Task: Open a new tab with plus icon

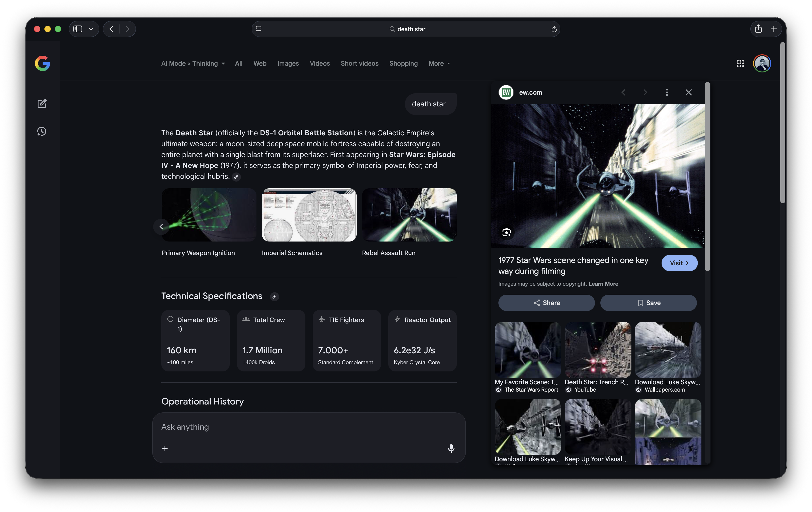Action: pyautogui.click(x=774, y=29)
